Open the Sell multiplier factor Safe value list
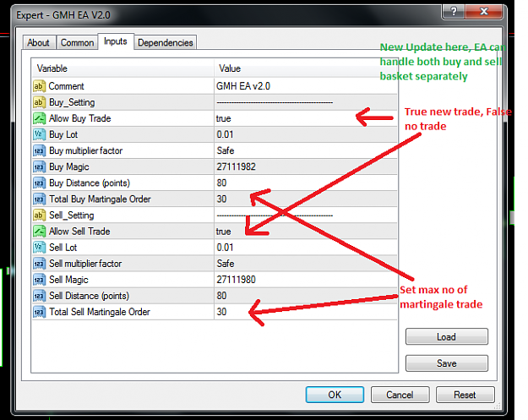Image resolution: width=528 pixels, height=420 pixels. [226, 264]
